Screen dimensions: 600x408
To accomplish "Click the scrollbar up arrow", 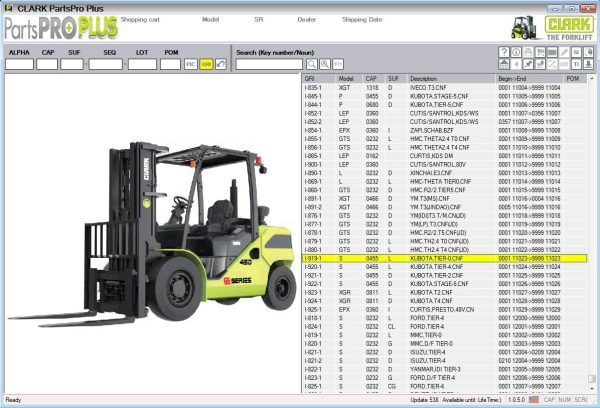I will click(x=592, y=78).
